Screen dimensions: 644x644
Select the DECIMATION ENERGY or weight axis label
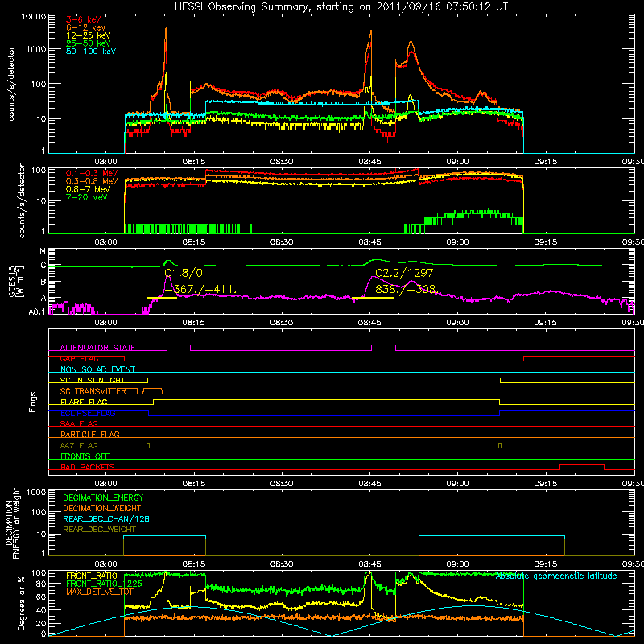pos(12,523)
